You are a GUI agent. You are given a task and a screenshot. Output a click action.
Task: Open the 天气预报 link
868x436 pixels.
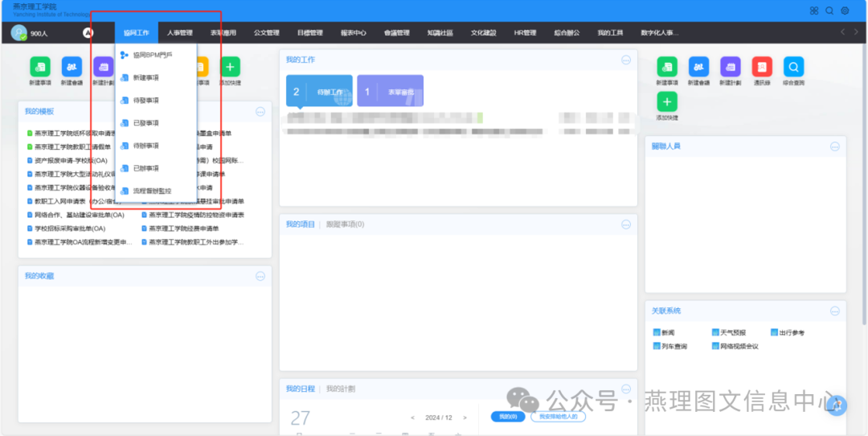point(732,332)
